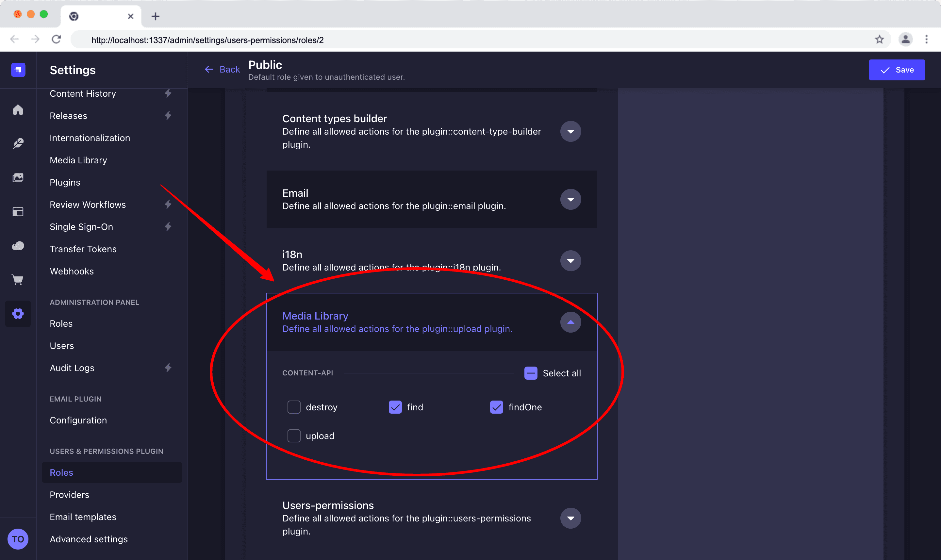Go forward in browser history
Viewport: 941px width, 560px height.
tap(36, 39)
